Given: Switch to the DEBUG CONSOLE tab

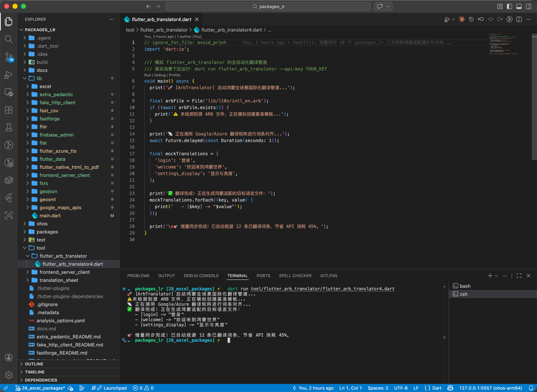Looking at the screenshot, I should (x=201, y=276).
